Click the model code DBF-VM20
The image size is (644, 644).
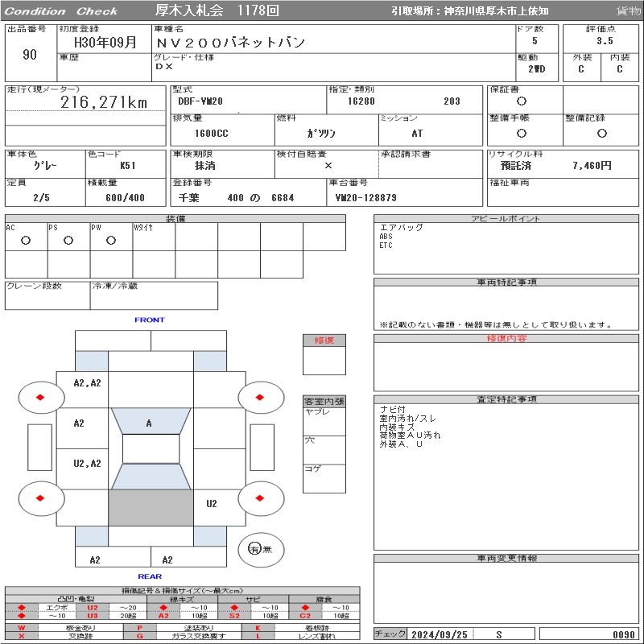[x=200, y=101]
